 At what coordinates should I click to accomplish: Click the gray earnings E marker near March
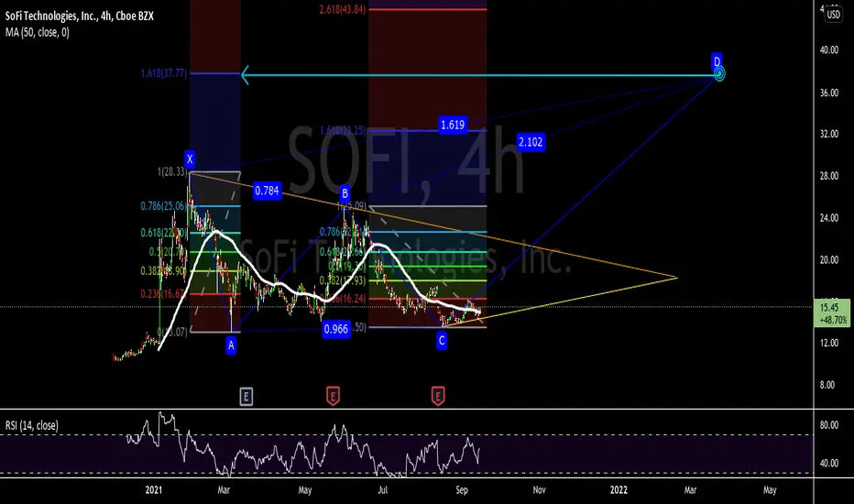pyautogui.click(x=246, y=397)
